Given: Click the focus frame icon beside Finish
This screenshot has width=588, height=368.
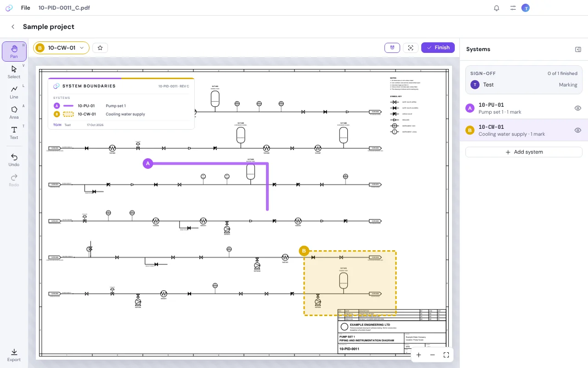Looking at the screenshot, I should click(x=411, y=48).
